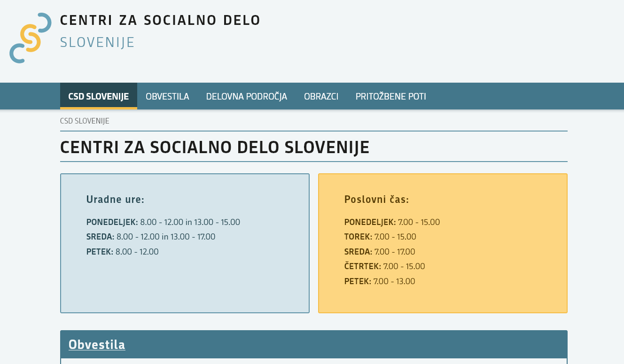Click TOREK business hours row
Viewport: 624px width, 364px height.
pos(380,237)
